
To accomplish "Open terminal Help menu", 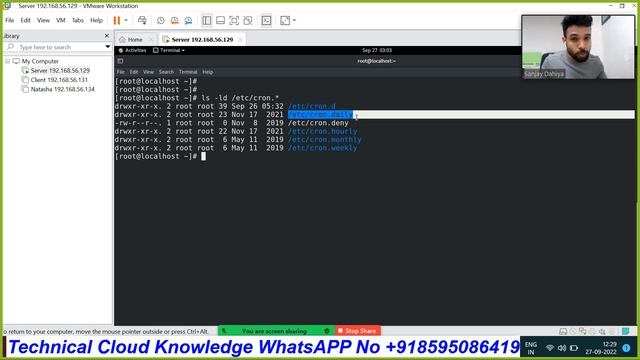I will point(208,72).
